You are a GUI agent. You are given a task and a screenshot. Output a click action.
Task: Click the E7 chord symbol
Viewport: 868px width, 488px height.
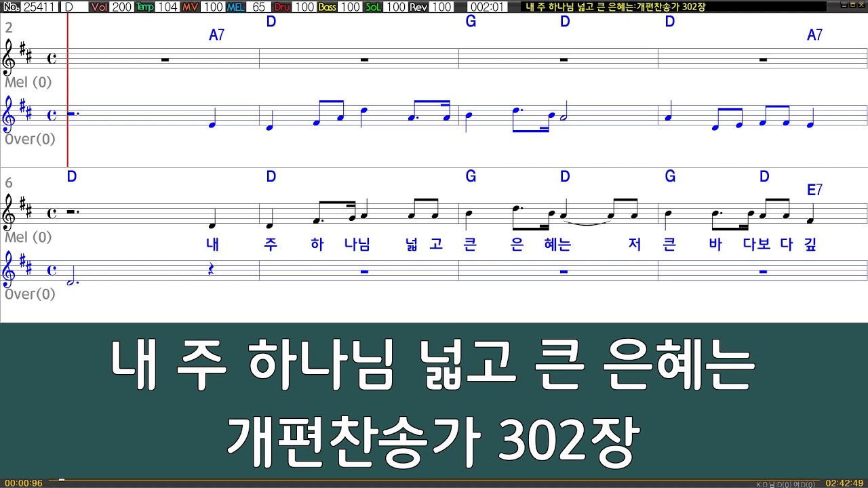click(x=814, y=190)
